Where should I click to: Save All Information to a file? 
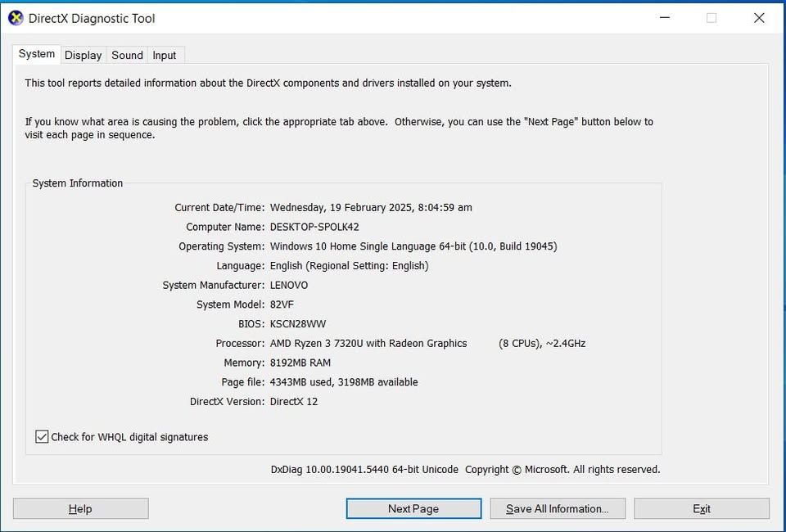click(558, 508)
